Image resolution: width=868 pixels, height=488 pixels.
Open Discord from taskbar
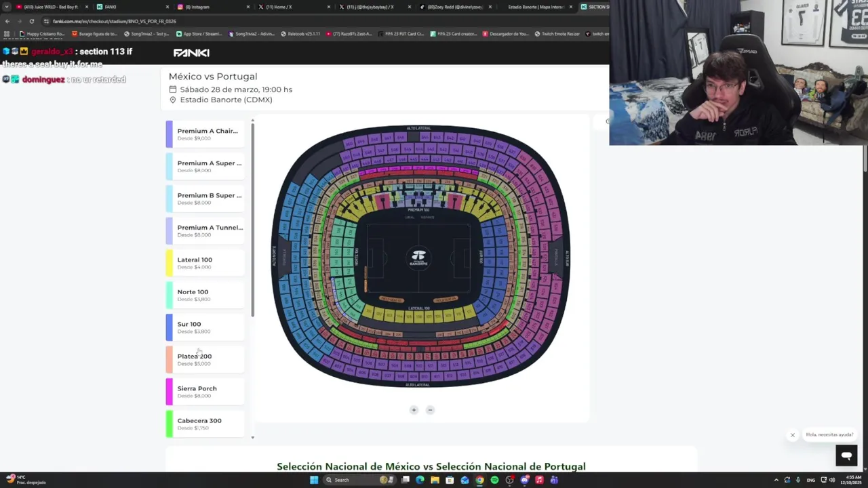coord(524,480)
